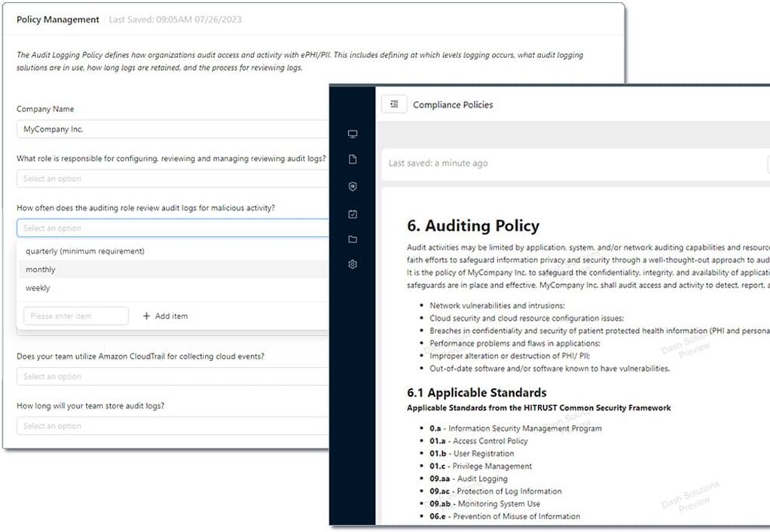Toggle the sidebar collapse menu button
This screenshot has height=532, width=770.
pos(394,104)
